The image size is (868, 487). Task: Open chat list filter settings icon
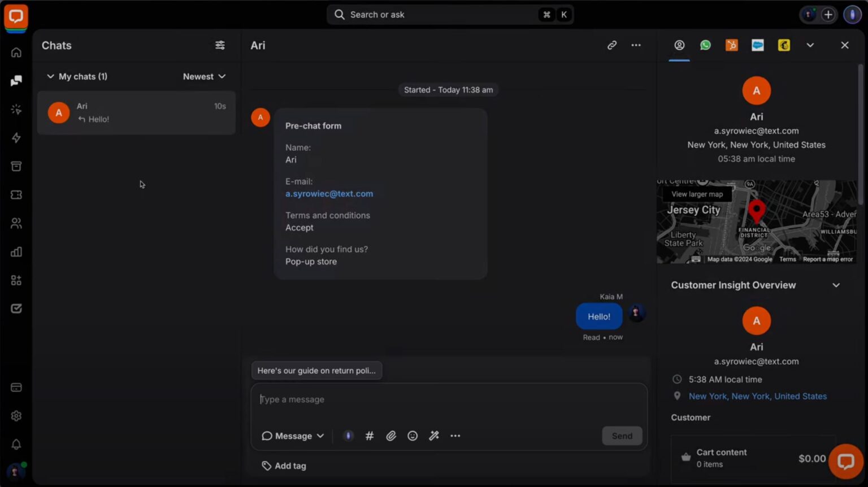[220, 45]
